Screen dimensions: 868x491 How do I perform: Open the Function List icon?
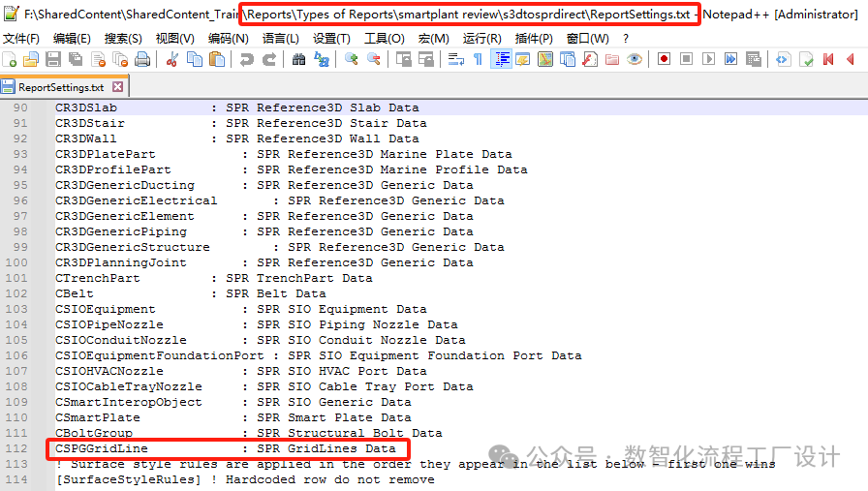point(590,59)
